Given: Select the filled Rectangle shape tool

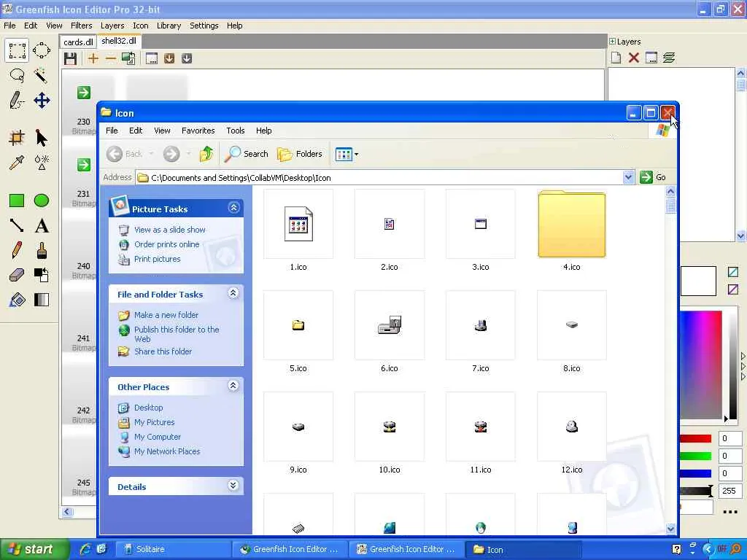Looking at the screenshot, I should 17,201.
